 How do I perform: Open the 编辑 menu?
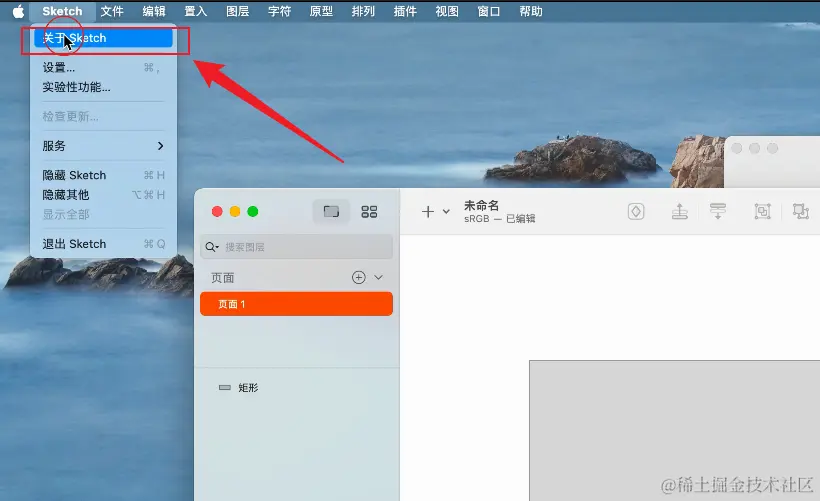(x=154, y=11)
